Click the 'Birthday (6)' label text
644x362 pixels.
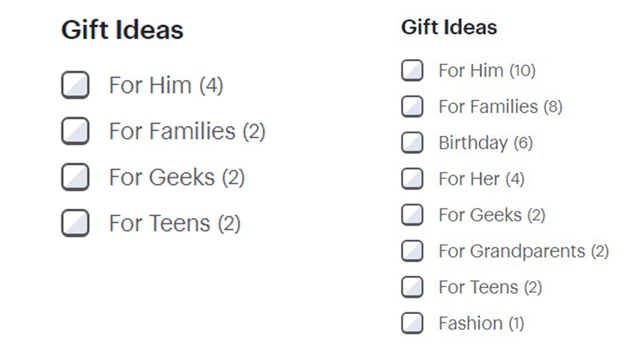pyautogui.click(x=485, y=143)
